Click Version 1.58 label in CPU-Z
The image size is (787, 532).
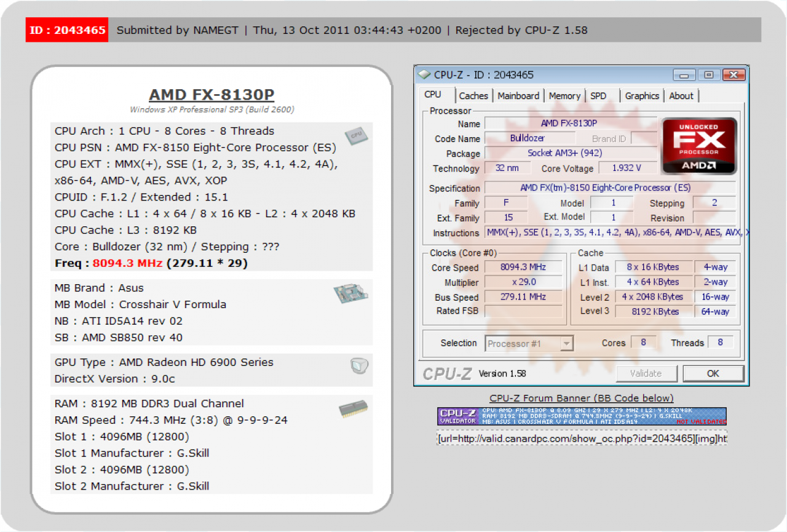click(502, 373)
